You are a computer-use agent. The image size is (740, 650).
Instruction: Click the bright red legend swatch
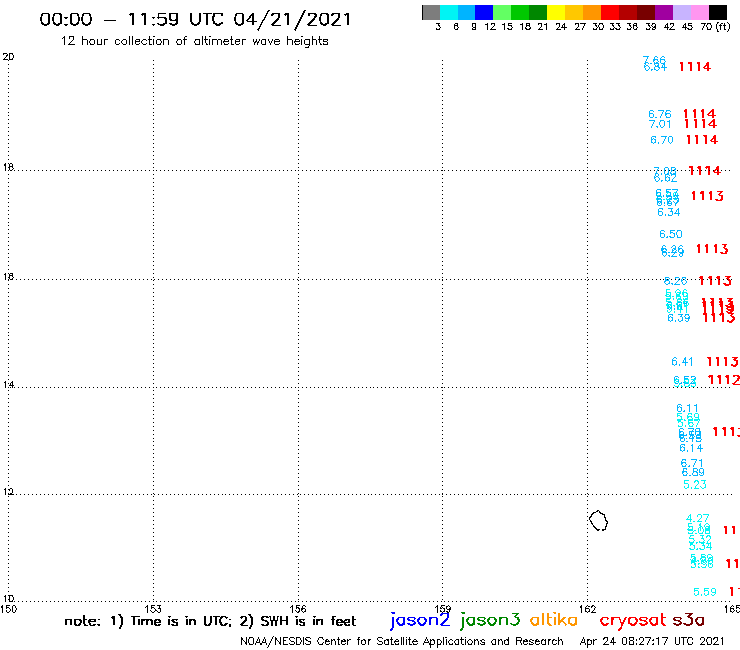coord(610,12)
